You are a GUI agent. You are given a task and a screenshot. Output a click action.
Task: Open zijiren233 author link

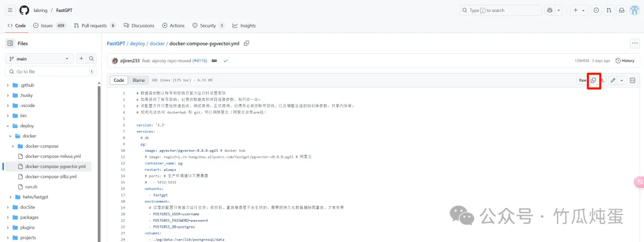coord(130,60)
